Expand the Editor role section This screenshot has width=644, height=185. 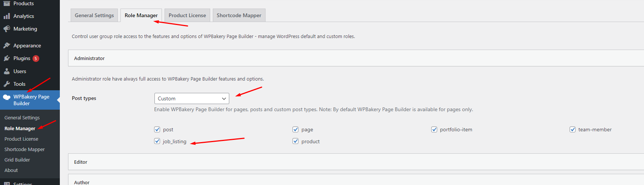pyautogui.click(x=356, y=162)
